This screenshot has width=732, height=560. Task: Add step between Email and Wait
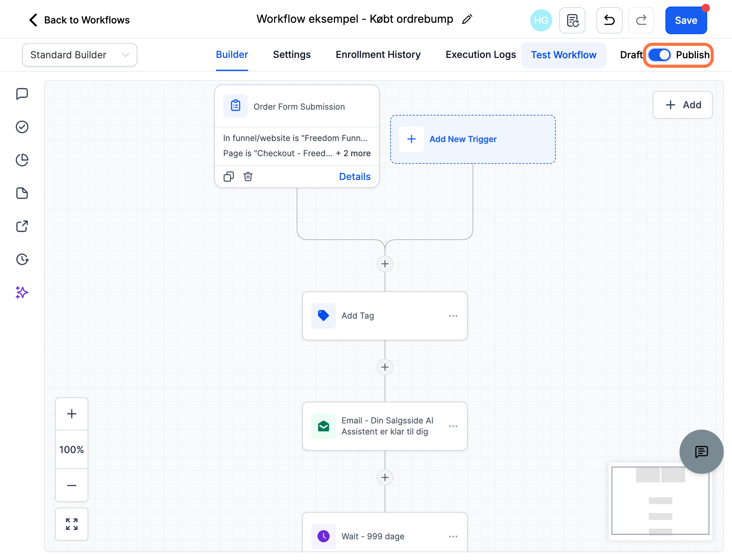pos(385,478)
